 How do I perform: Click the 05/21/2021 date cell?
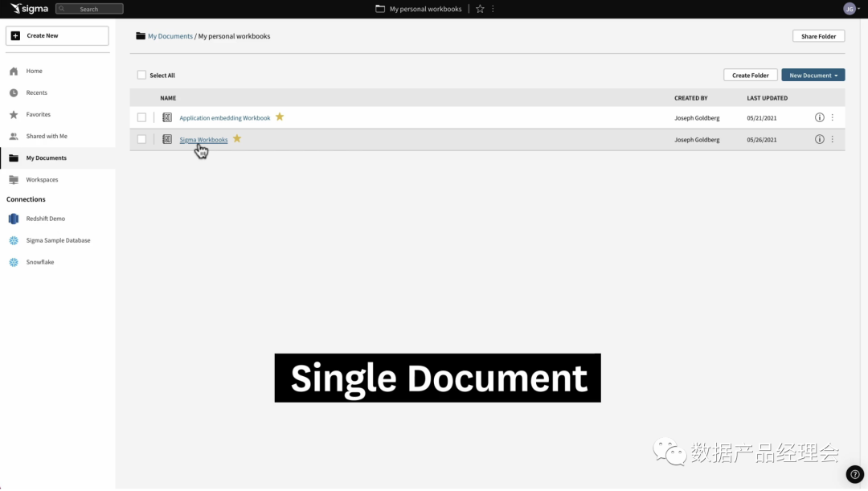(762, 118)
